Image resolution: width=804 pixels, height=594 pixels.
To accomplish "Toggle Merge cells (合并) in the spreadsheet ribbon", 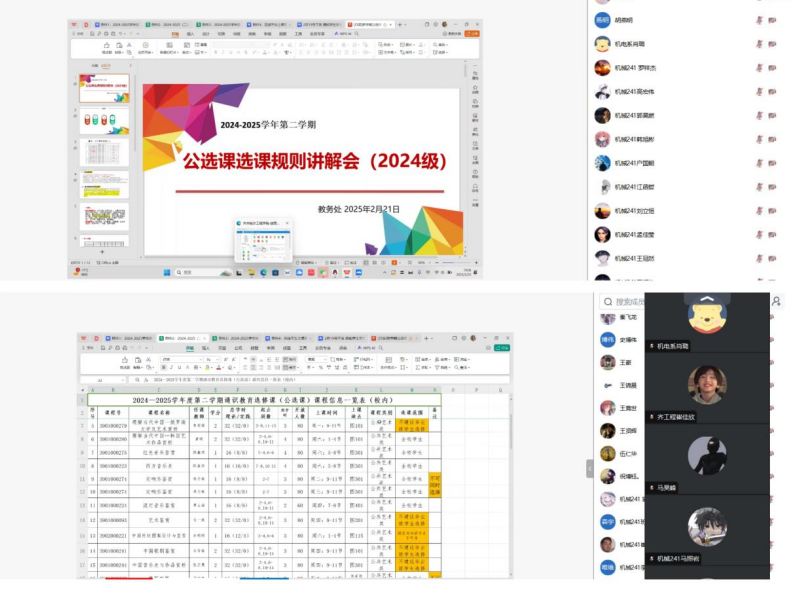I will point(290,367).
